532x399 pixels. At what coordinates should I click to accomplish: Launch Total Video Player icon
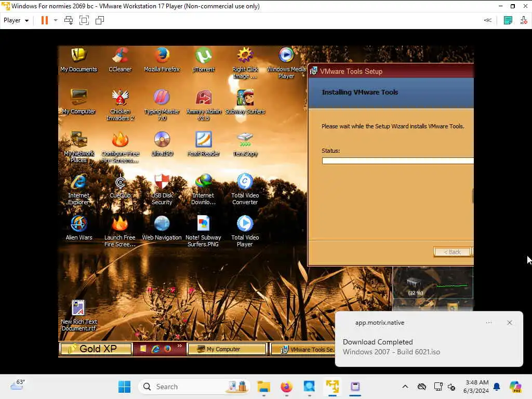pos(245,231)
